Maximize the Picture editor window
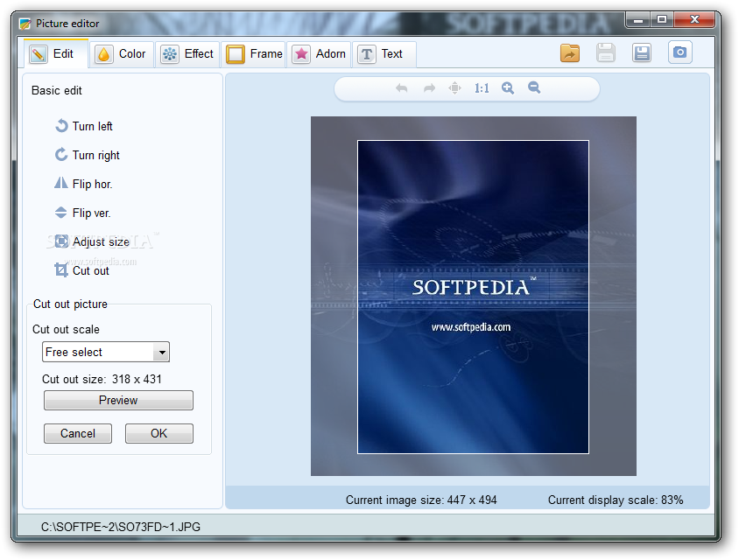 point(662,20)
